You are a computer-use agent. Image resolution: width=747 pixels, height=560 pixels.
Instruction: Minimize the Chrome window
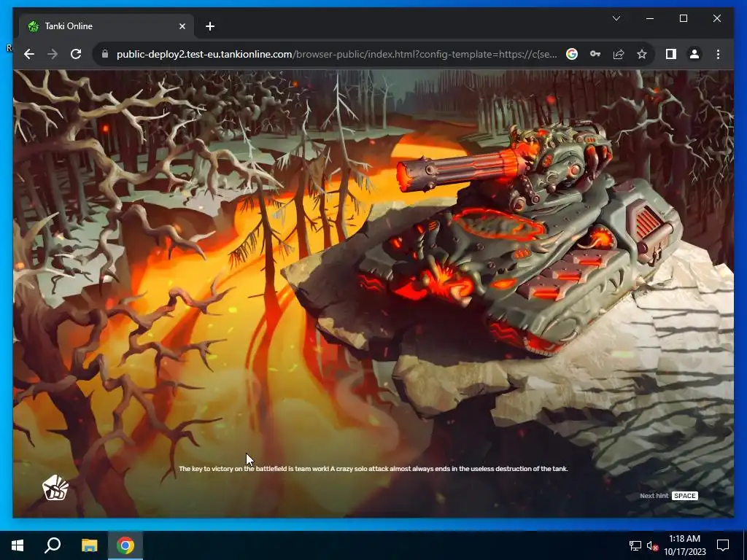[649, 18]
